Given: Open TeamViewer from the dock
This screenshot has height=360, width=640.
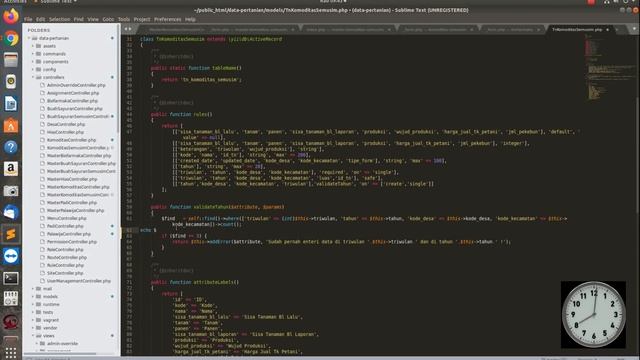Looking at the screenshot, I should [11, 256].
